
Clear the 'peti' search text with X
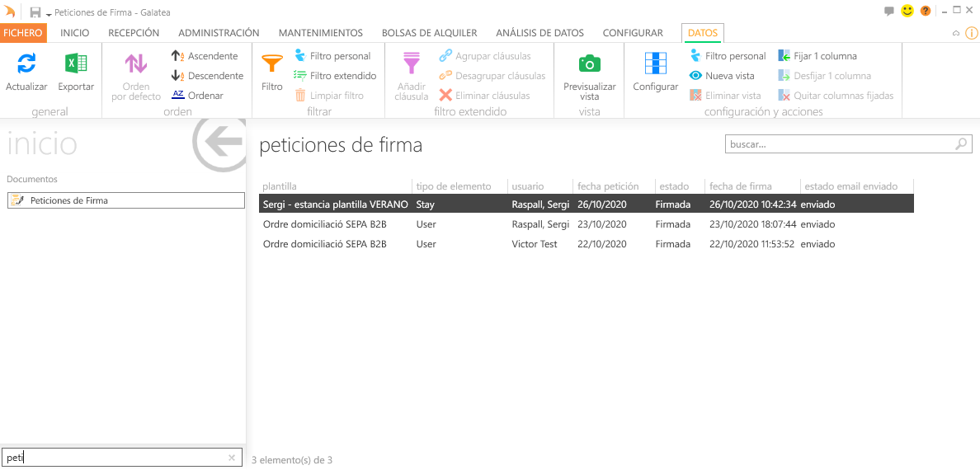pos(232,458)
